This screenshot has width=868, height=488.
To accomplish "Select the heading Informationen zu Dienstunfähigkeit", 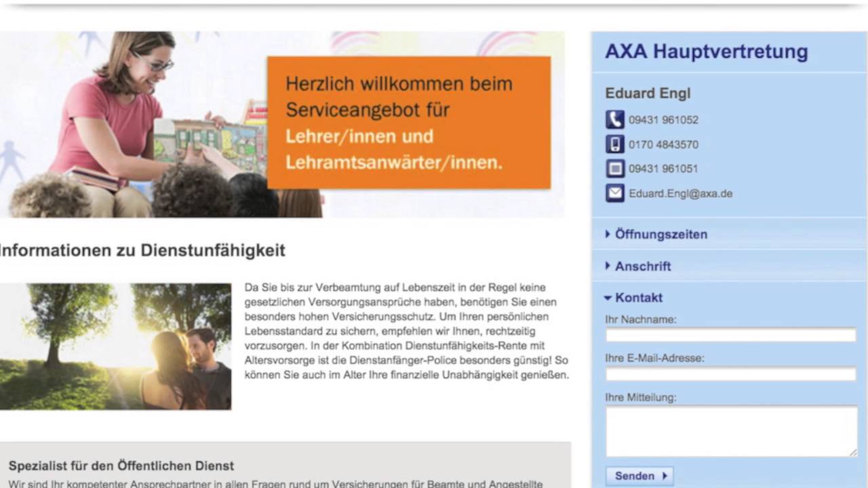I will click(142, 250).
